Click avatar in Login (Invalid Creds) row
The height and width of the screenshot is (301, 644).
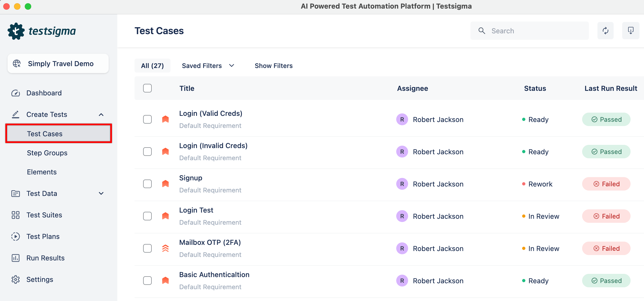[x=402, y=152]
